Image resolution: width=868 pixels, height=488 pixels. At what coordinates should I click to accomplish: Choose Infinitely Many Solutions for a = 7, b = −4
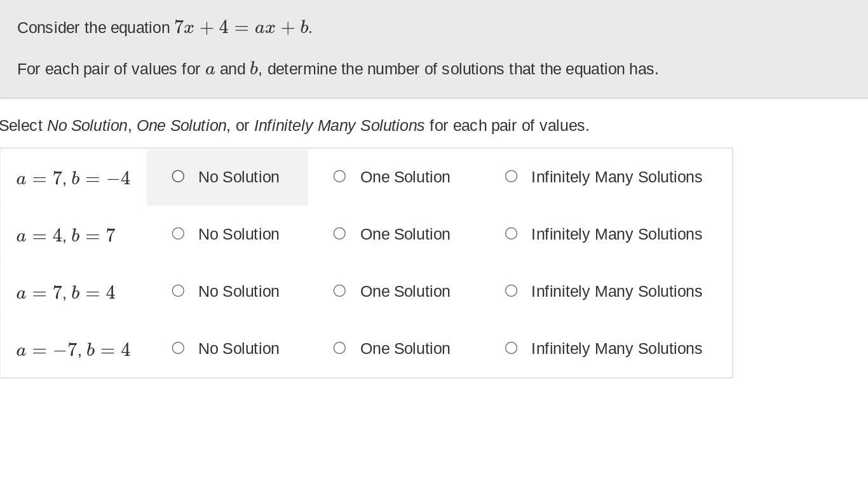pyautogui.click(x=511, y=177)
